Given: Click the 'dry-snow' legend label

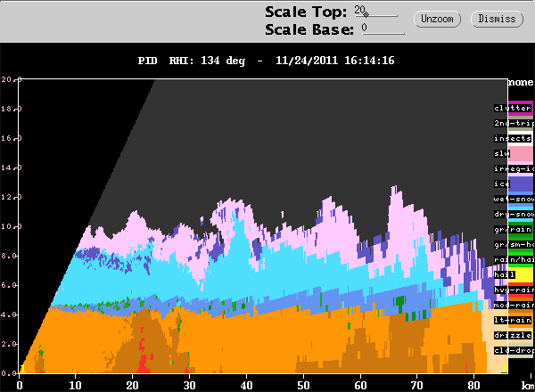Looking at the screenshot, I should click(x=514, y=214).
